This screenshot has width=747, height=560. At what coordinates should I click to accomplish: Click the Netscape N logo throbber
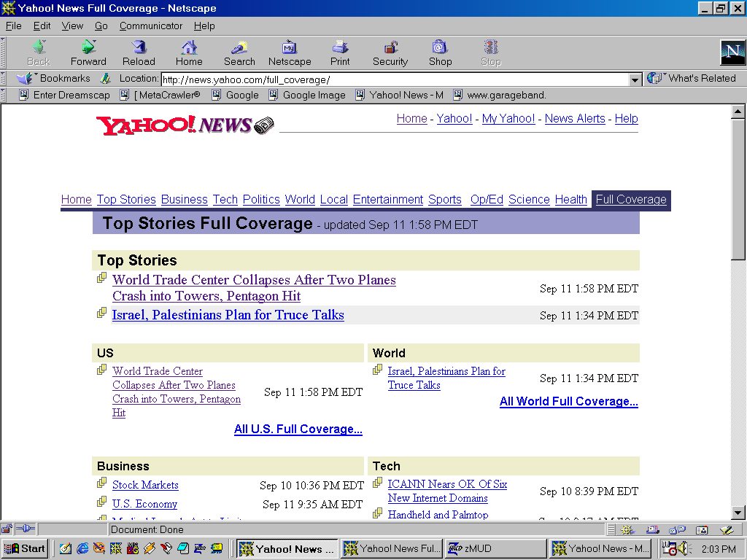(732, 52)
